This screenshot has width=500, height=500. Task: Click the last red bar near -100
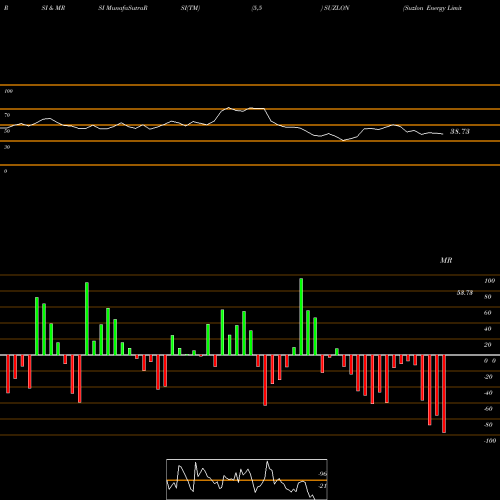(444, 394)
